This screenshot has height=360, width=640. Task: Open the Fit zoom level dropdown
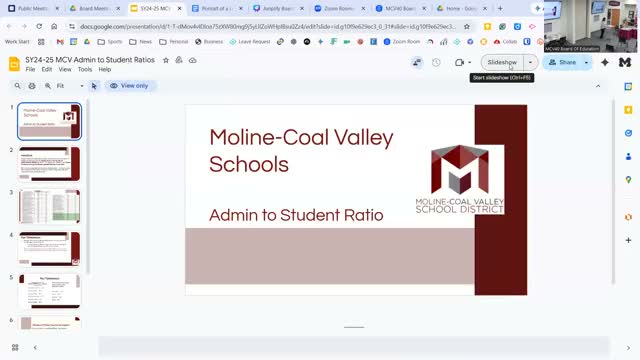coord(70,86)
